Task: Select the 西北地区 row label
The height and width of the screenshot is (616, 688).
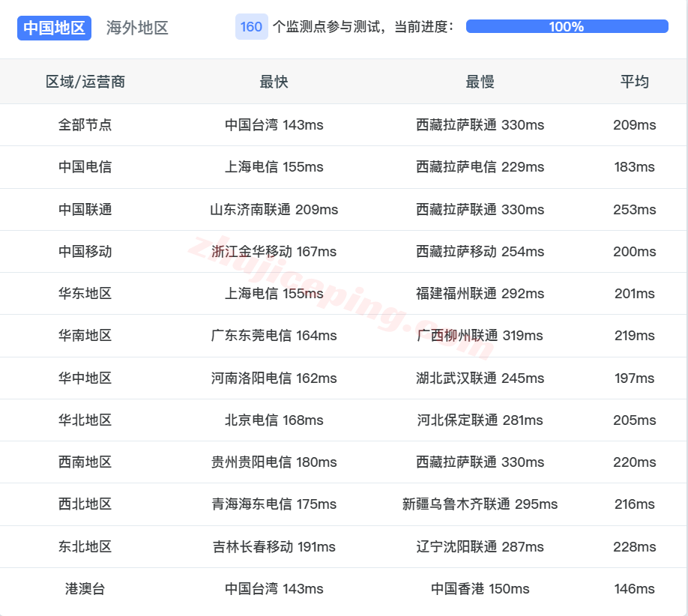Action: 85,504
